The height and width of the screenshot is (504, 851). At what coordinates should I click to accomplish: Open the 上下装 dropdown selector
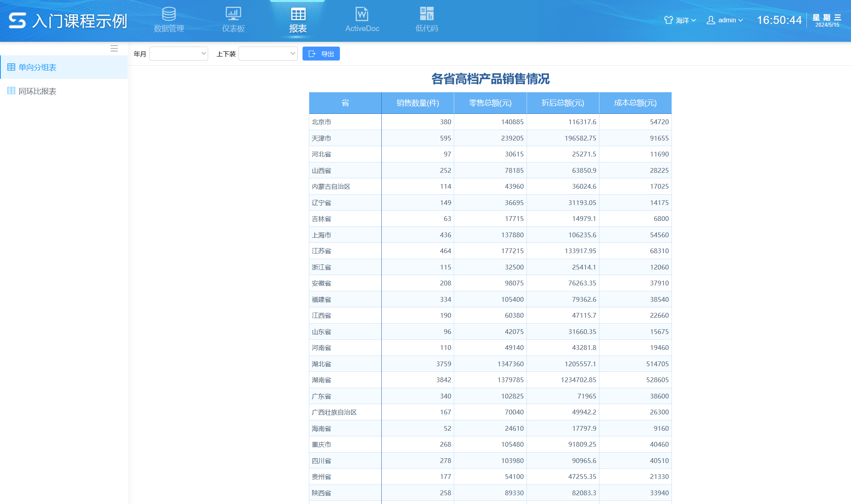tap(268, 53)
